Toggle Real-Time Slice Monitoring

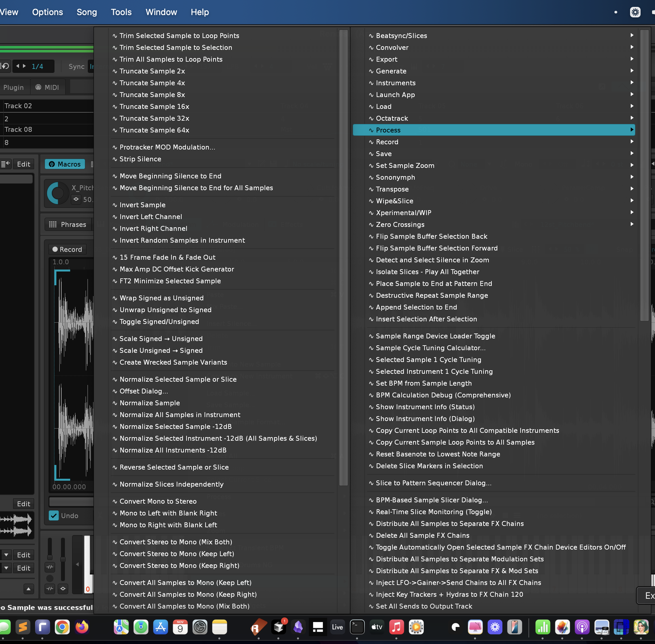pyautogui.click(x=433, y=512)
